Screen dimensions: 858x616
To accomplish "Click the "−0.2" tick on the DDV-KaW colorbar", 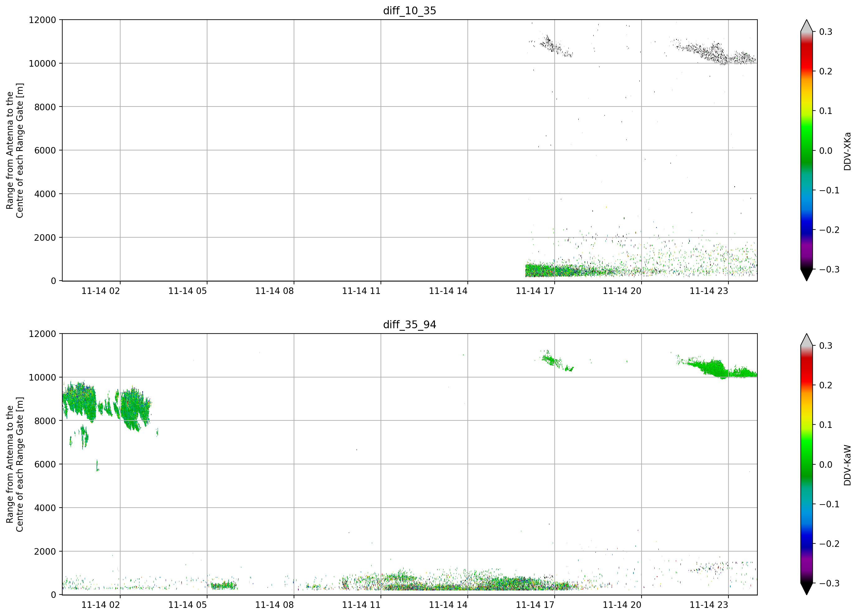I will pos(829,544).
